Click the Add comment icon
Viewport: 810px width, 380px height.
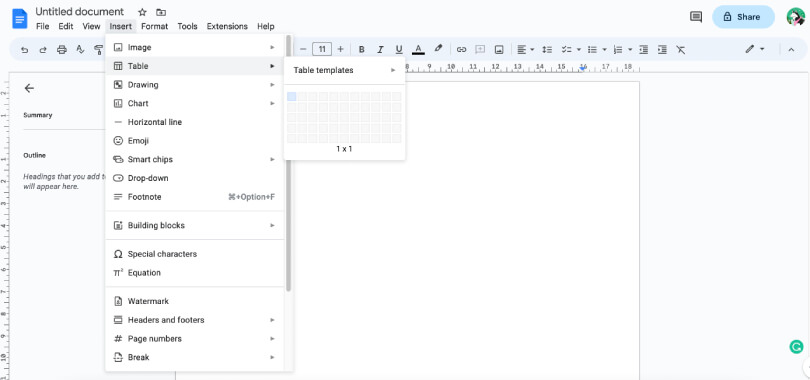click(x=480, y=50)
